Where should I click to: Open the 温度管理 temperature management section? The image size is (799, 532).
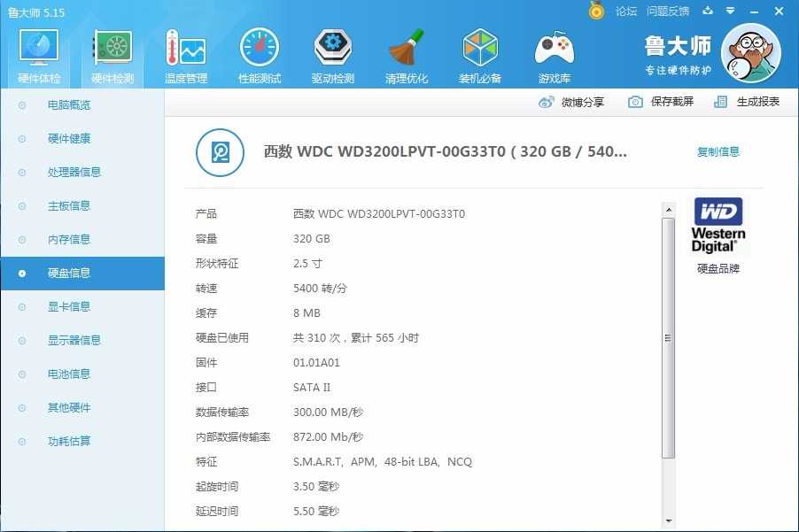[186, 56]
